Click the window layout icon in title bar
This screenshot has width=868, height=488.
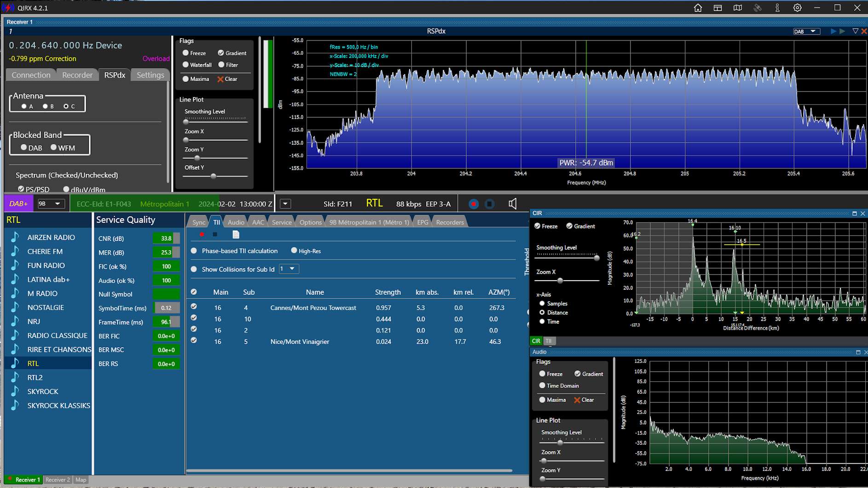pos(718,8)
